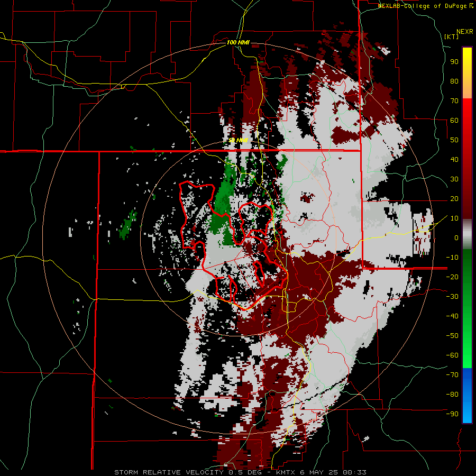Screen dimensions: 476x476
Task: Click the NEXLAB-College of DuPage watermark text
Action: pyautogui.click(x=426, y=6)
